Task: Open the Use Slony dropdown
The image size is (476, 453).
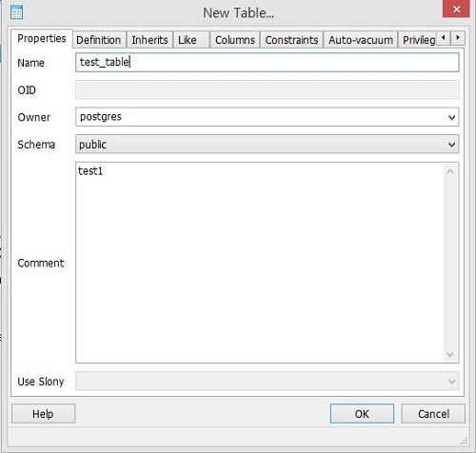Action: point(268,382)
